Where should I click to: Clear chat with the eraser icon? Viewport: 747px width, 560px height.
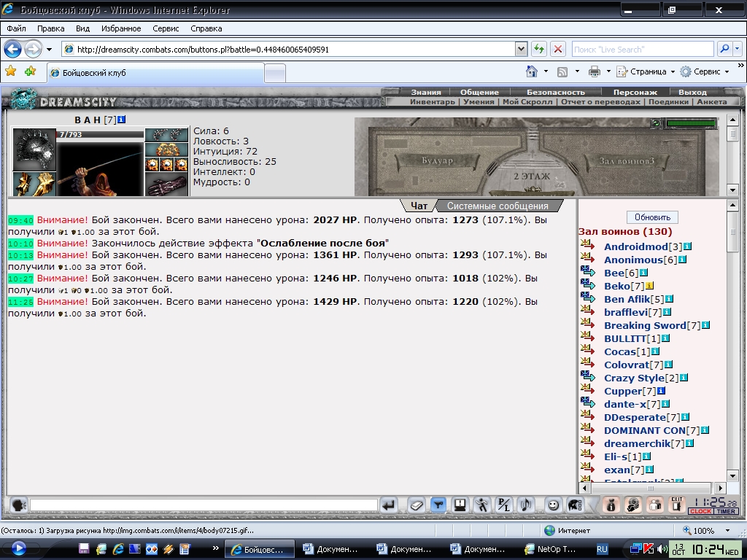(416, 505)
